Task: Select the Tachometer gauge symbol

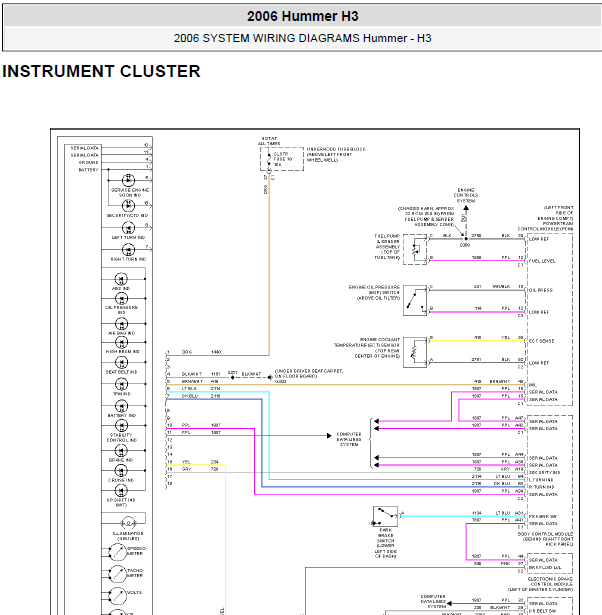Action: point(117,575)
